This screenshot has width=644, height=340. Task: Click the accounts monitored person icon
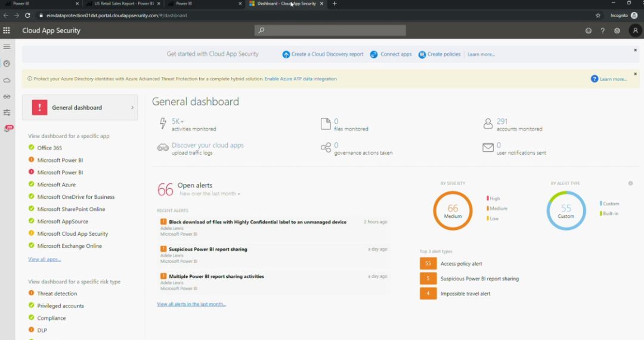click(x=488, y=124)
